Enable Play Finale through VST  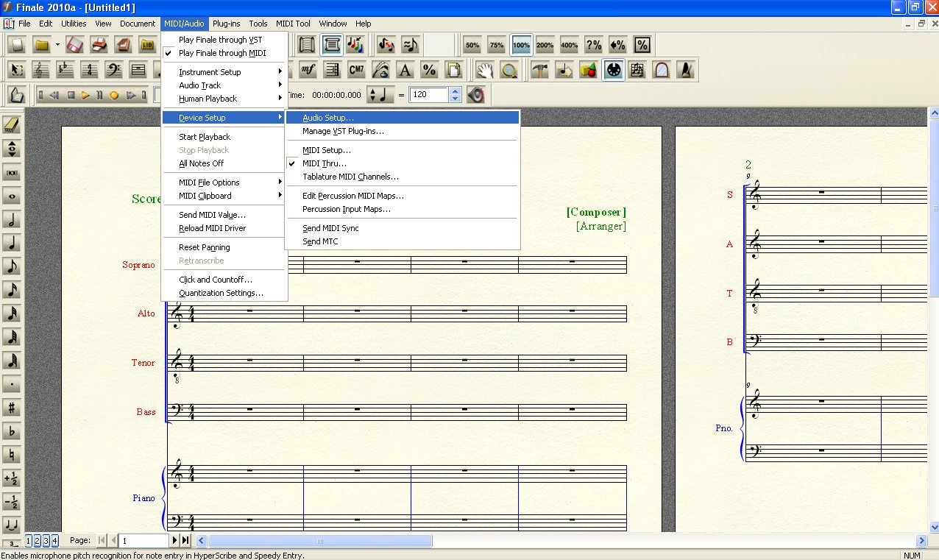(220, 40)
